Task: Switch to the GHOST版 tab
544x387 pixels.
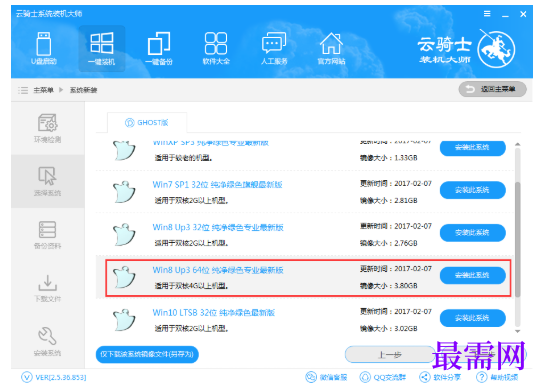Action: pos(147,123)
